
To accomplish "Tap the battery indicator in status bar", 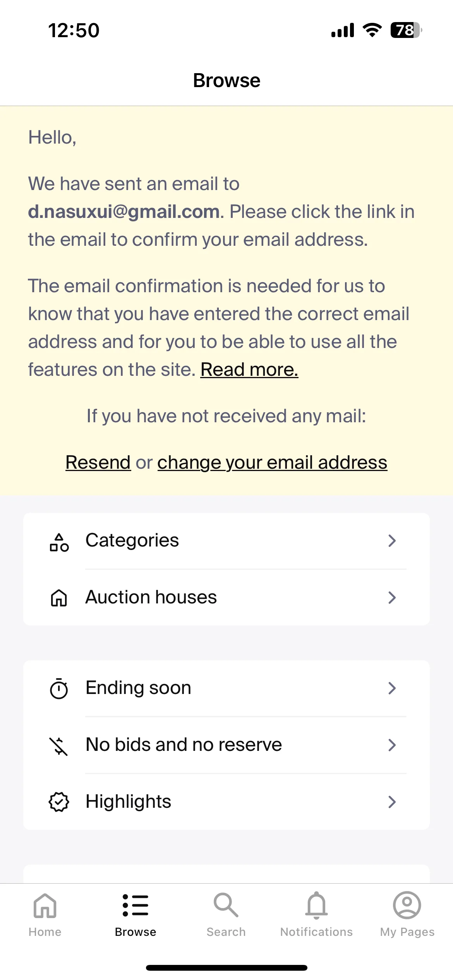I will coord(406,30).
